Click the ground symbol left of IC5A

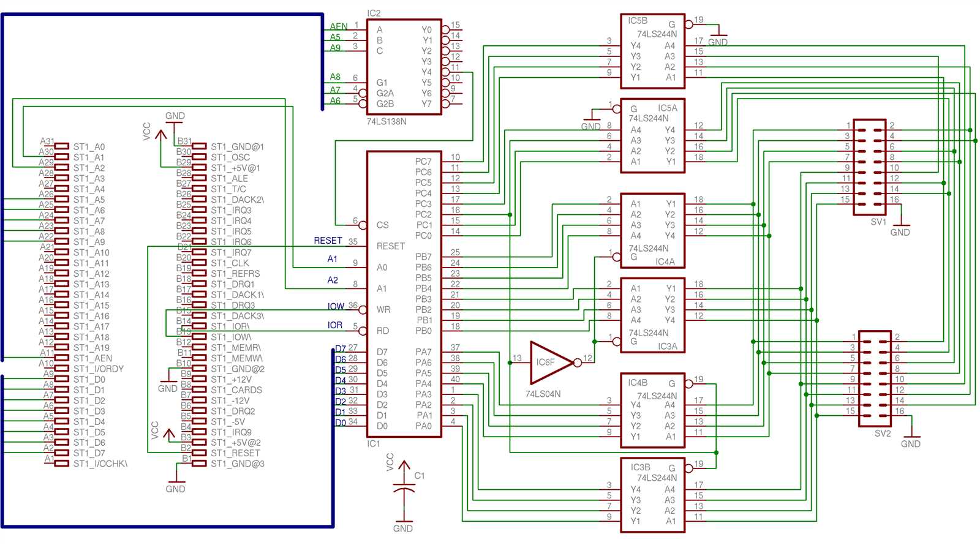[591, 119]
